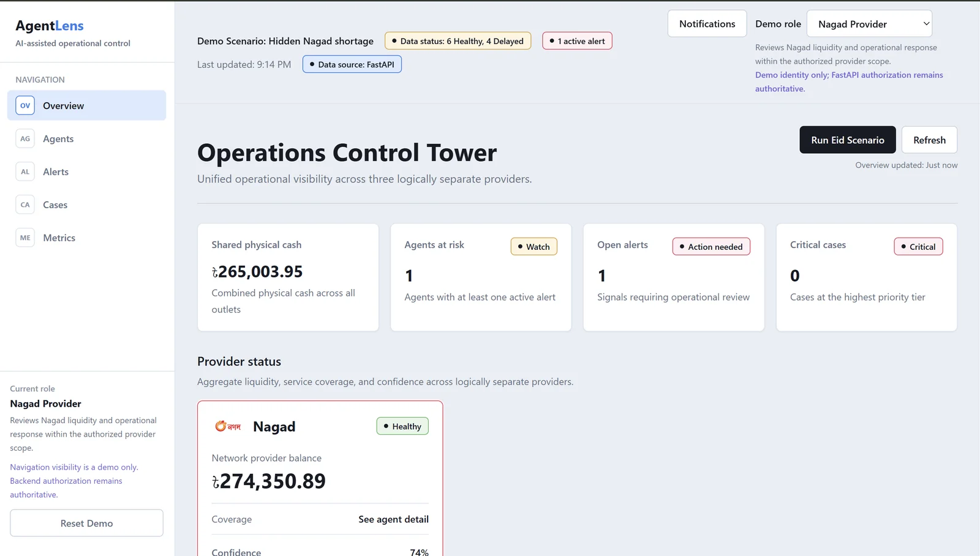Click Cases at the highest priority tier text
Screen dimensions: 980x556
click(858, 297)
